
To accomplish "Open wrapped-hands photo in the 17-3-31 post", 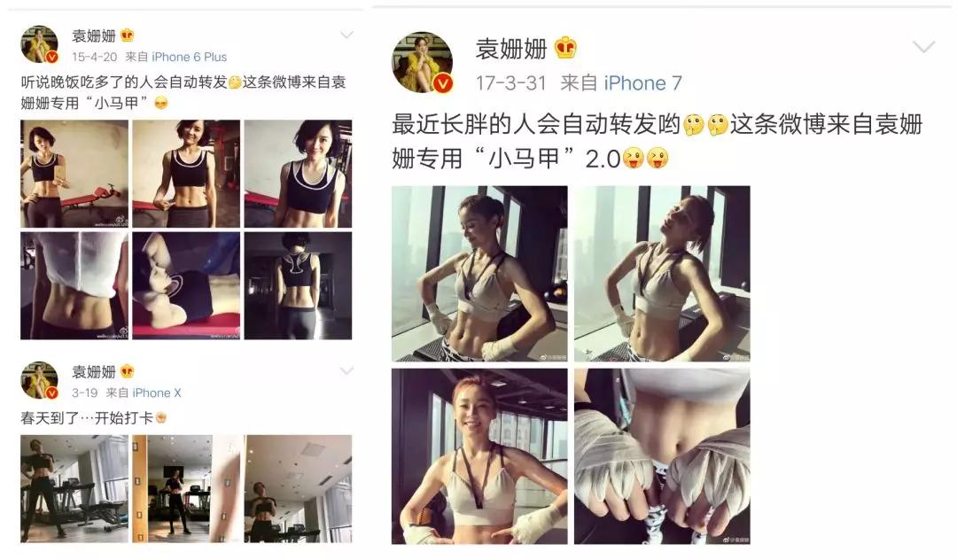I will [662, 455].
